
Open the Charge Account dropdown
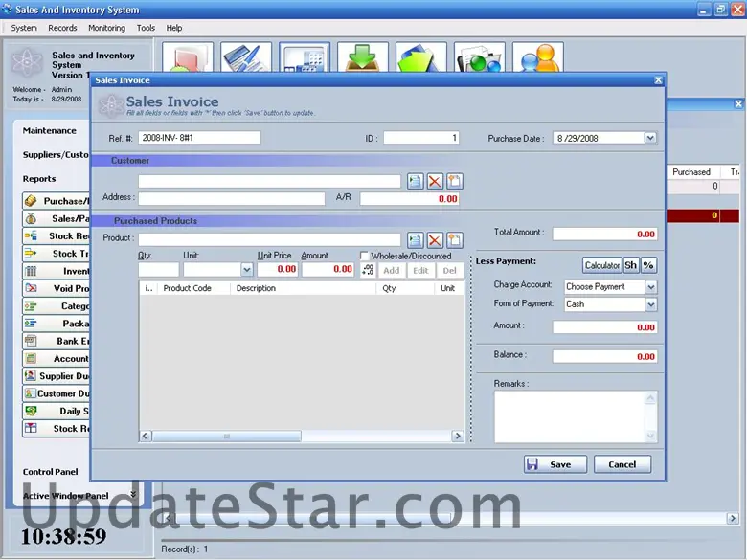[x=651, y=286]
